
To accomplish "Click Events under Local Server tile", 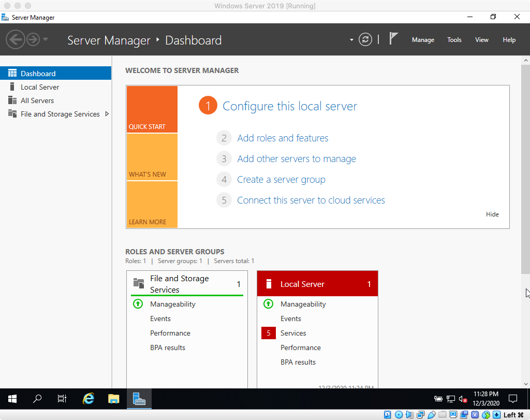I will tap(291, 318).
